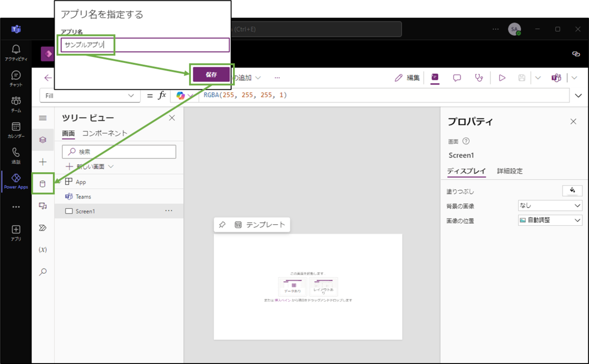Toggle the hamburger menu in left rail
This screenshot has width=589, height=364.
pyautogui.click(x=43, y=118)
